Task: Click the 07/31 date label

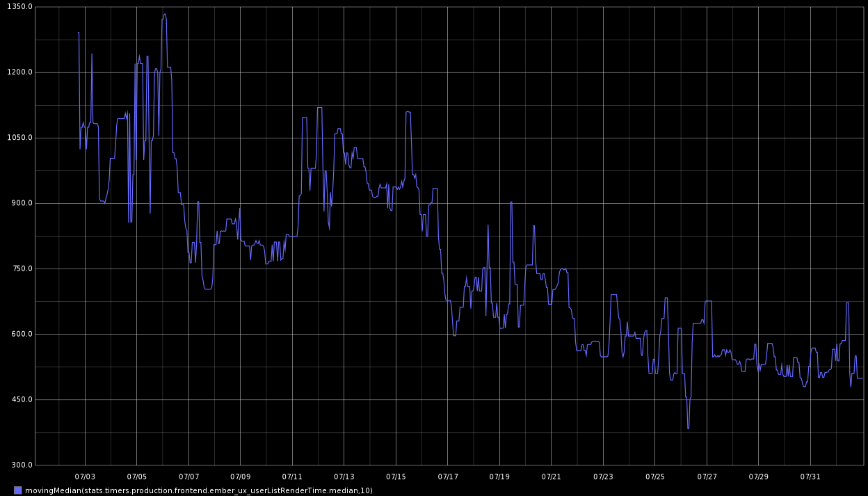Action: point(810,477)
